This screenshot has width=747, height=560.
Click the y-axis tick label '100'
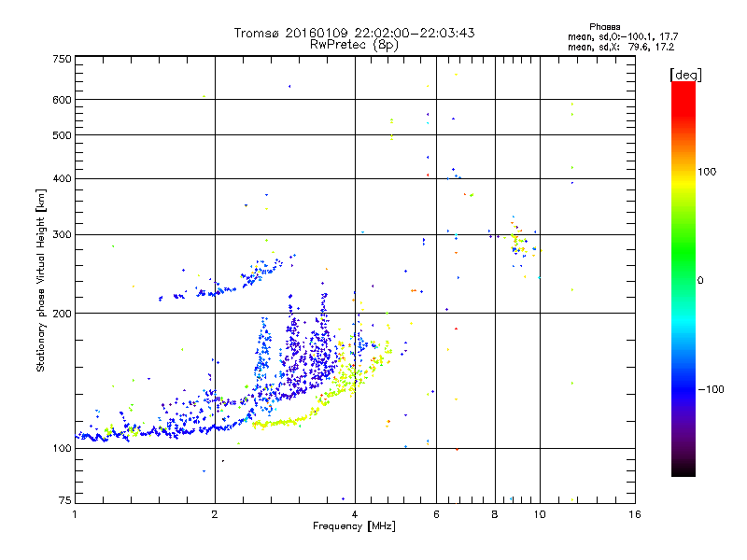(x=62, y=448)
